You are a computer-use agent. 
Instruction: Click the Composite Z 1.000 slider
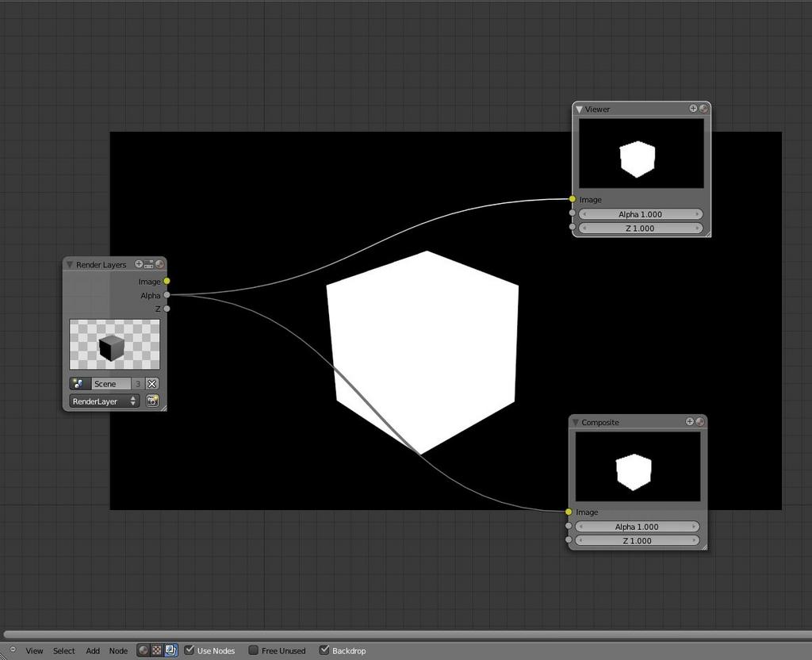pos(637,540)
